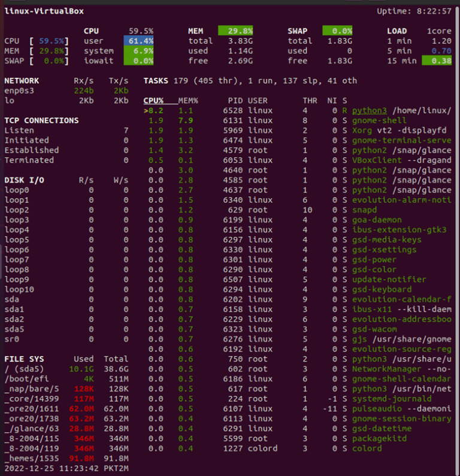This screenshot has width=460, height=476.
Task: Select the gnome-shell process name
Action: (379, 120)
